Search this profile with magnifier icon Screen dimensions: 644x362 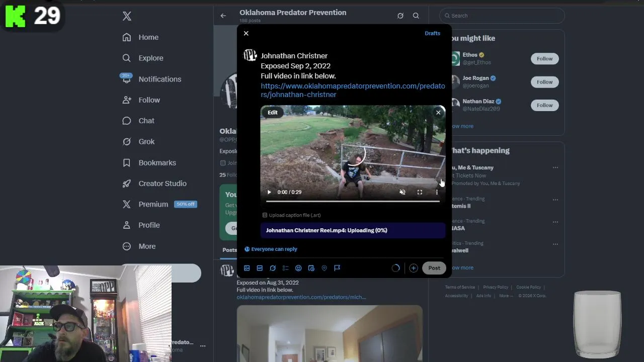point(416,16)
